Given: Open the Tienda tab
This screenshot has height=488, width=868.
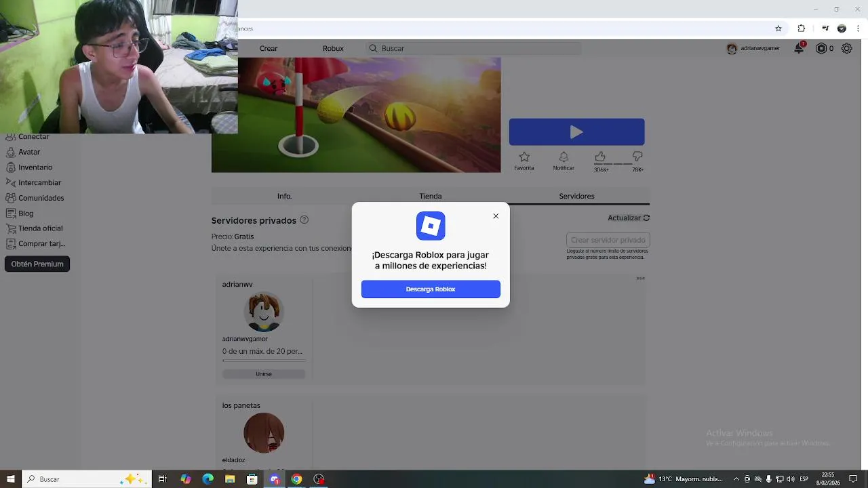Looking at the screenshot, I should (x=431, y=196).
